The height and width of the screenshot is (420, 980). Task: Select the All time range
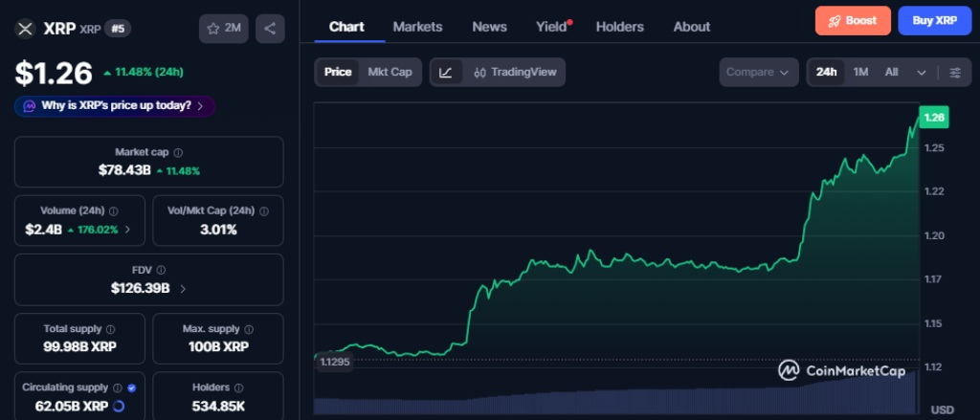pyautogui.click(x=891, y=72)
